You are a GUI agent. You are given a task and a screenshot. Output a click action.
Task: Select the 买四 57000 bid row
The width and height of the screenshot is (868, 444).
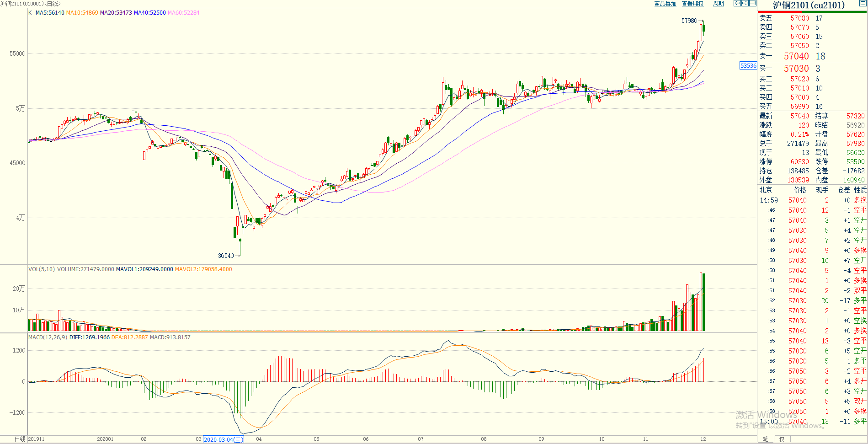point(813,97)
